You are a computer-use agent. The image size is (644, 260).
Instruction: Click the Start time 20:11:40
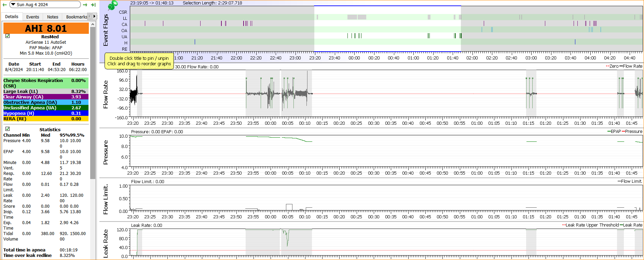pos(35,69)
